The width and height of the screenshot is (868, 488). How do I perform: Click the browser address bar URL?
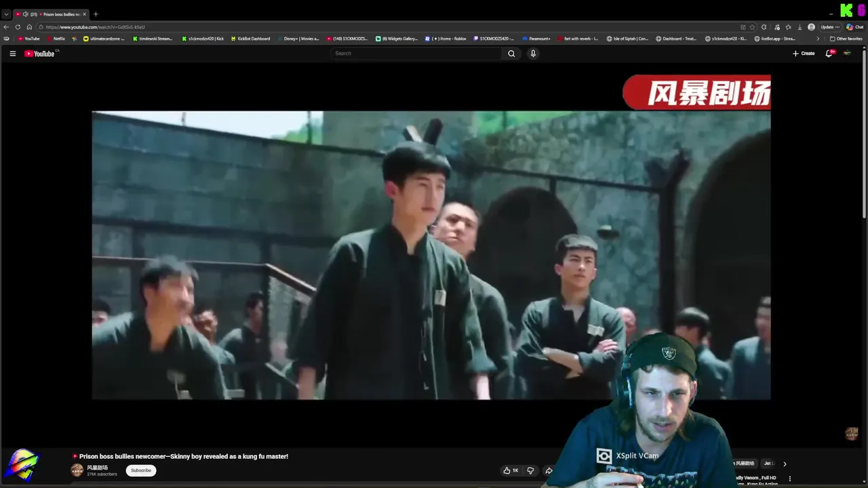coord(95,27)
